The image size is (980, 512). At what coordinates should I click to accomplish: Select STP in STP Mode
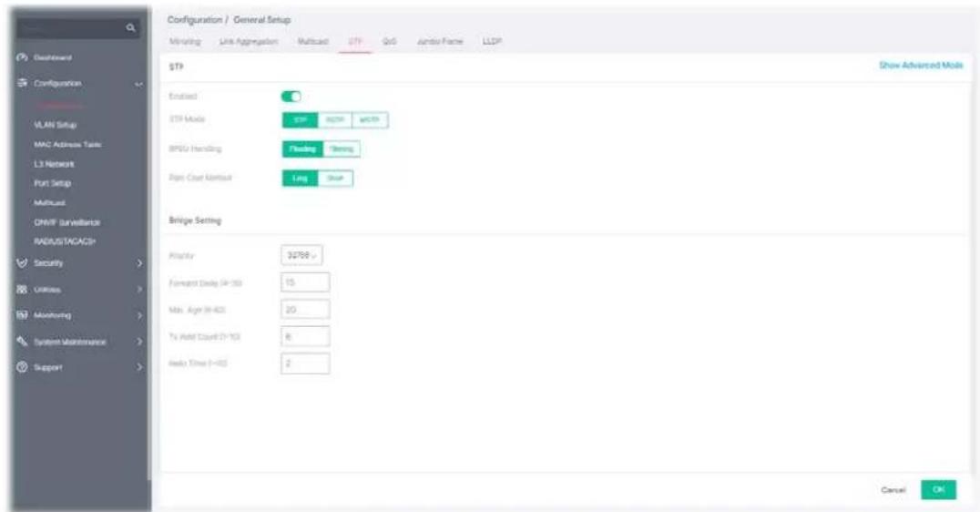tap(300, 120)
